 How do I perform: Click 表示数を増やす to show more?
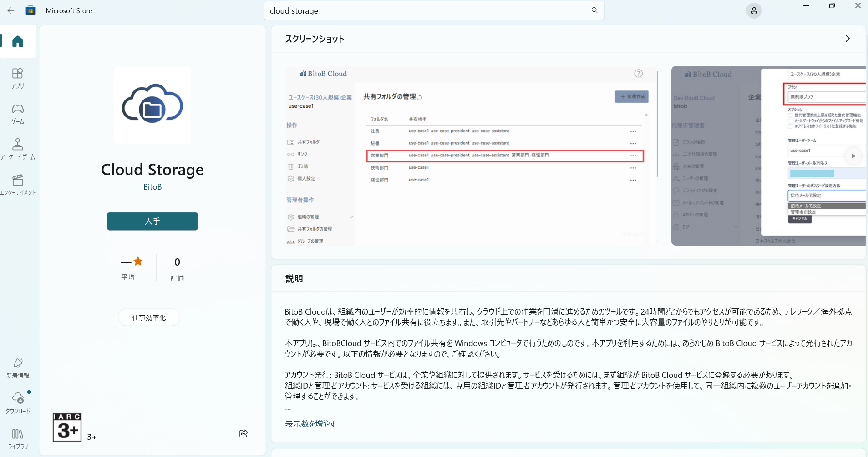point(310,424)
